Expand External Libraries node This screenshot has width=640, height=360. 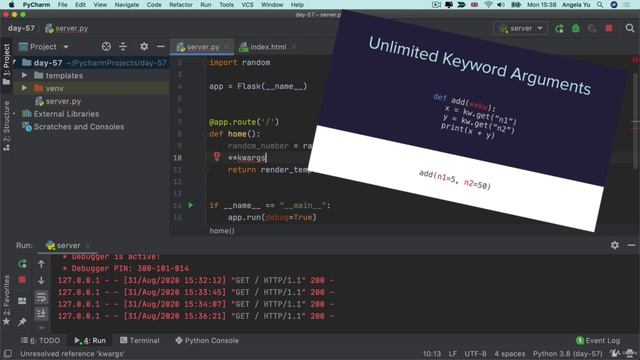click(x=15, y=114)
